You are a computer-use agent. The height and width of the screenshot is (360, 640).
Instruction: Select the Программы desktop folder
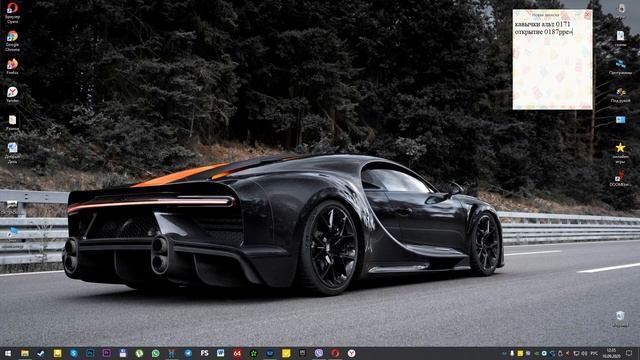620,67
